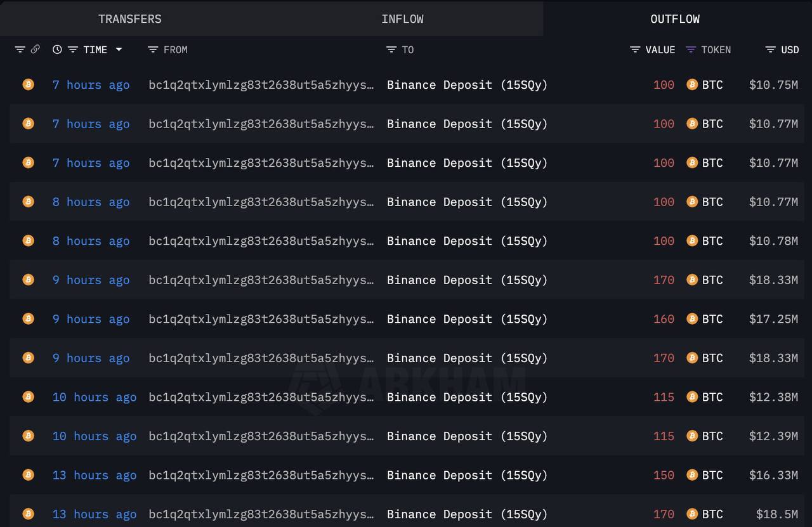812x527 pixels.
Task: Open the USD column filter icon
Action: pyautogui.click(x=771, y=49)
